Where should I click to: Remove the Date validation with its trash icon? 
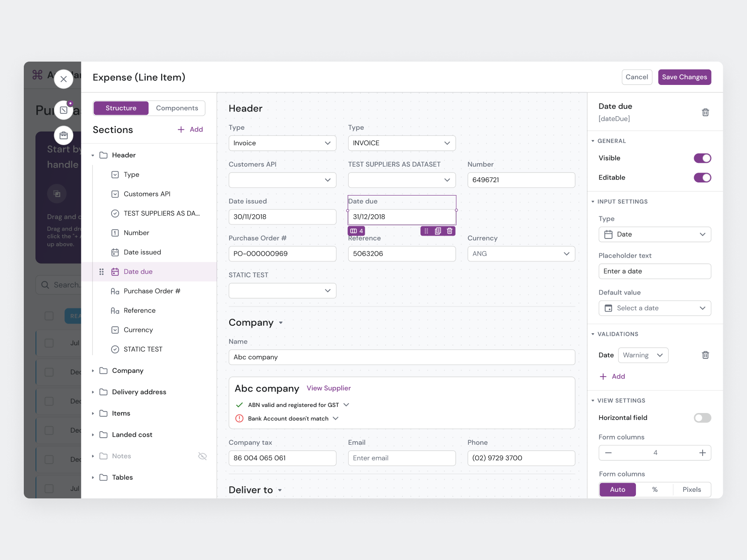tap(705, 355)
